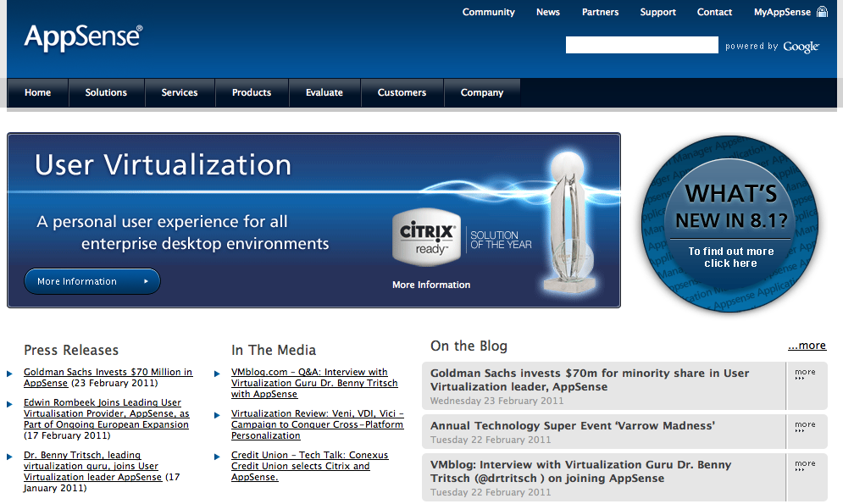Click more button for Goldman Sachs blog post

806,374
